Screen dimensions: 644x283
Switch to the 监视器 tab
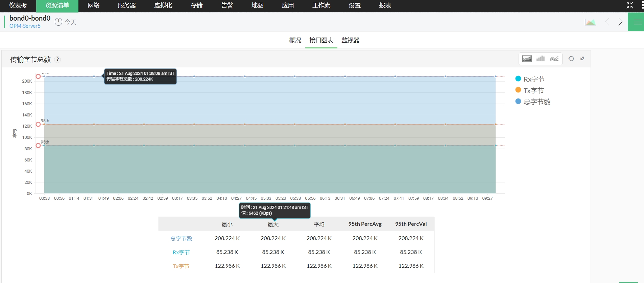tap(350, 40)
